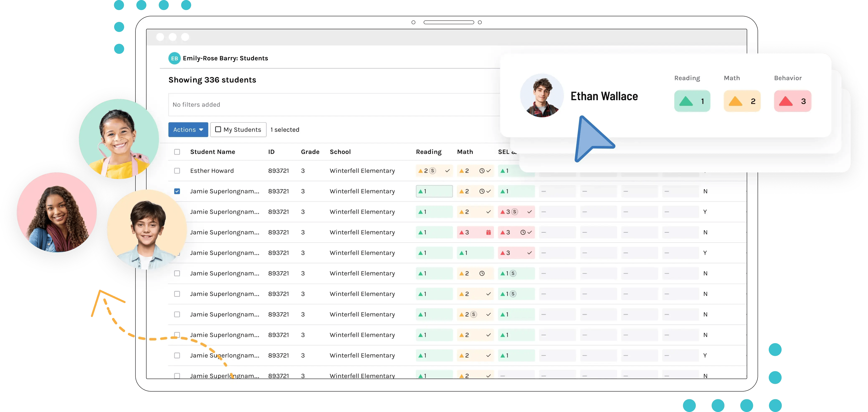This screenshot has height=412, width=868.
Task: Check Esther Howard's row checkbox
Action: [177, 171]
